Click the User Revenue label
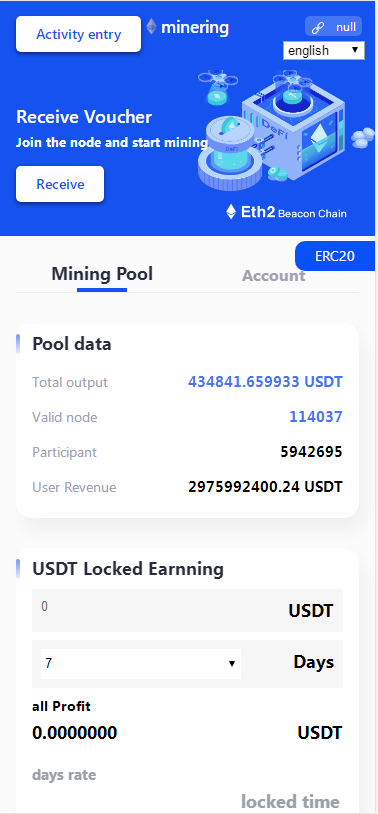This screenshot has height=814, width=378. click(x=74, y=487)
